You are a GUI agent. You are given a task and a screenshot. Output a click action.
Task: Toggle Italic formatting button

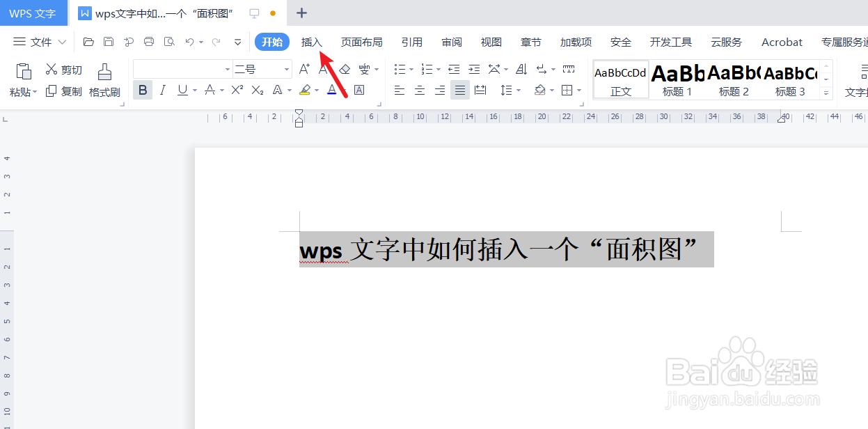(163, 90)
